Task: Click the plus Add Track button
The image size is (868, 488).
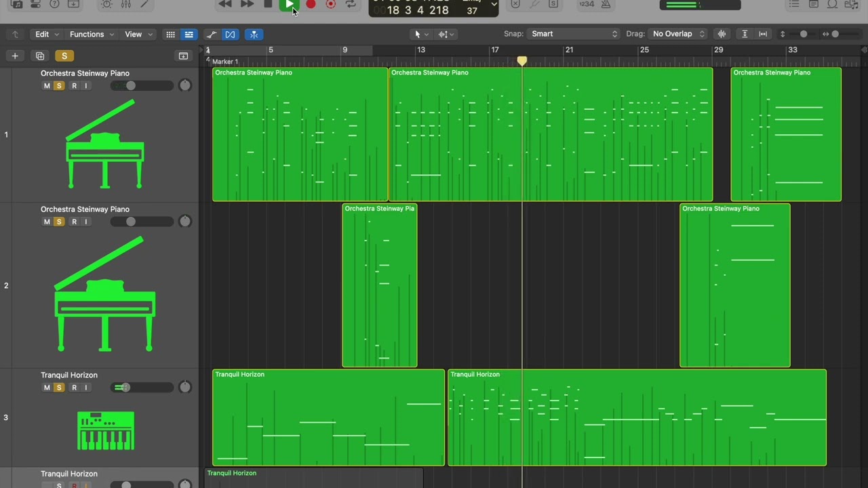Action: pyautogui.click(x=15, y=56)
